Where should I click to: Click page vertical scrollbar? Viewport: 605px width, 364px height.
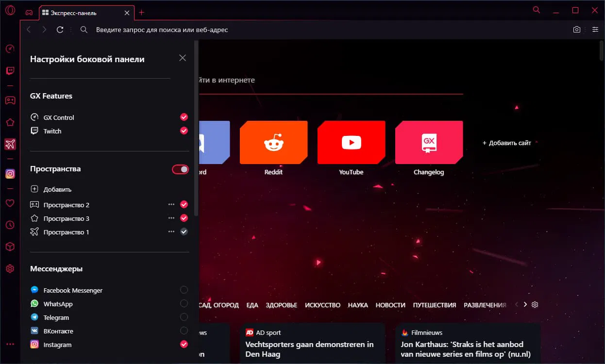click(x=601, y=50)
